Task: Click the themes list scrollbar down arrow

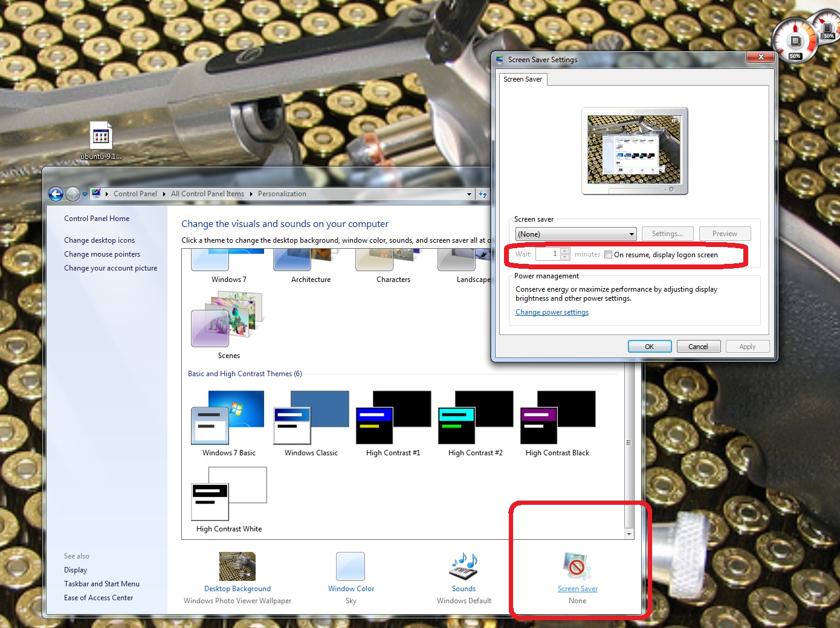Action: [x=629, y=534]
